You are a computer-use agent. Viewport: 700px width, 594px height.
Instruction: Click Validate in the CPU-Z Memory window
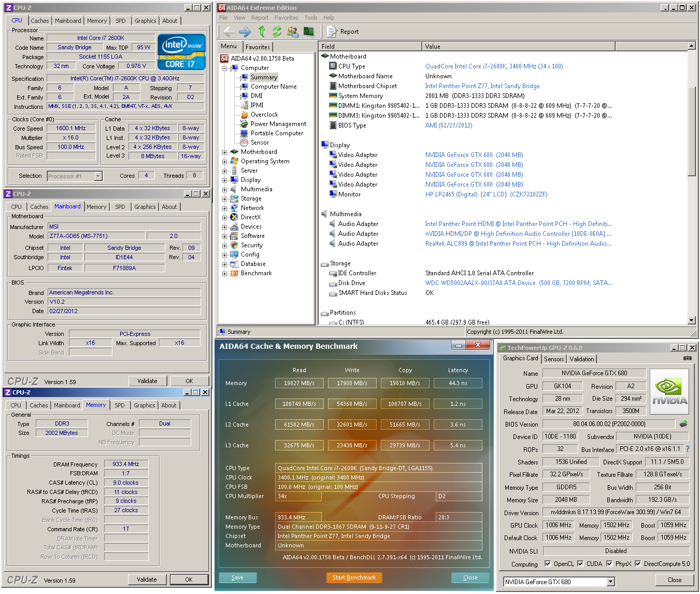pyautogui.click(x=147, y=579)
